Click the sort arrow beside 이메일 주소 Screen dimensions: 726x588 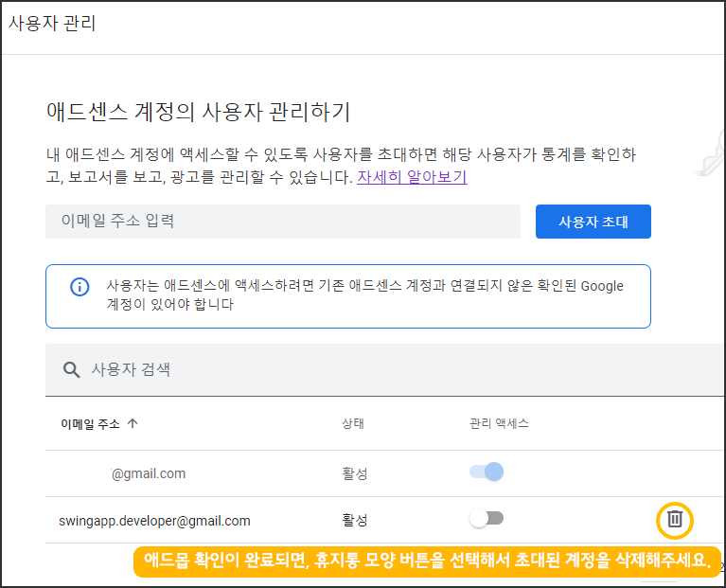click(133, 424)
